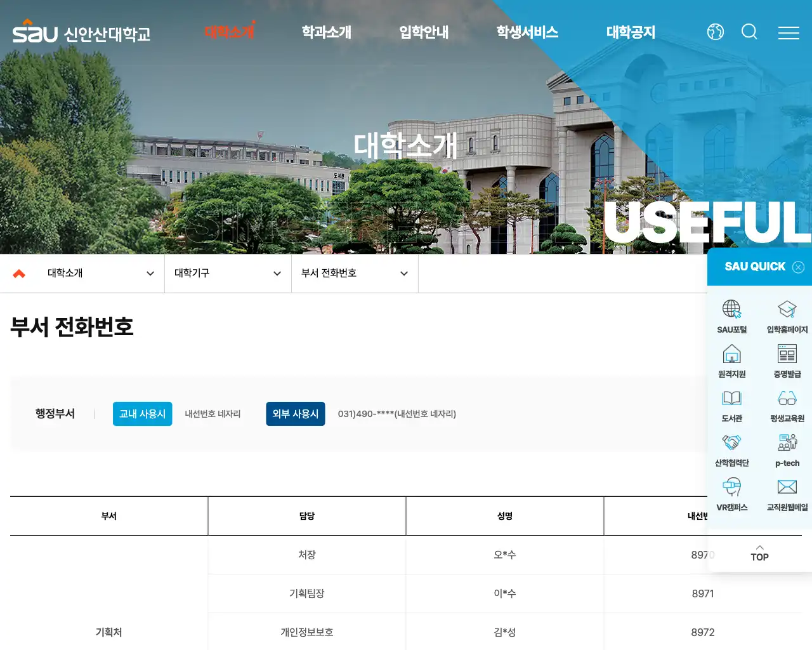
Task: Open 평생교육원 quick icon
Action: coord(787,406)
